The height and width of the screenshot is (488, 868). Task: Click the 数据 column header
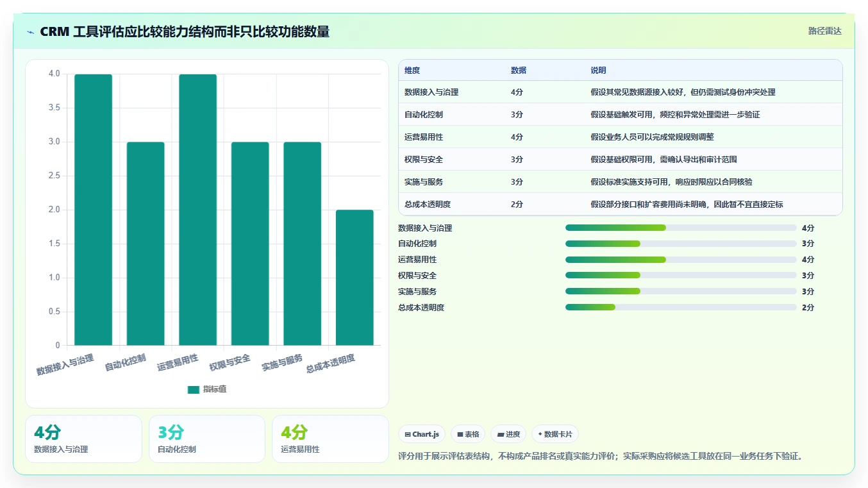[519, 71]
